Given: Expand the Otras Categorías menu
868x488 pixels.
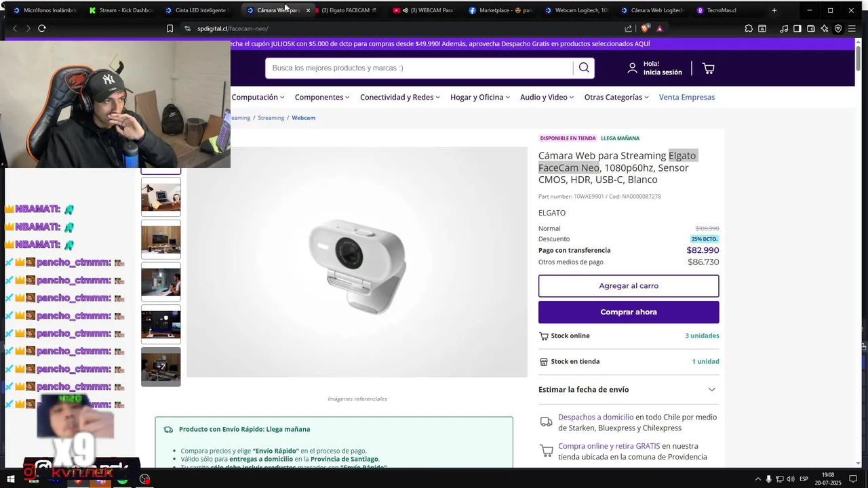Looking at the screenshot, I should [x=616, y=97].
